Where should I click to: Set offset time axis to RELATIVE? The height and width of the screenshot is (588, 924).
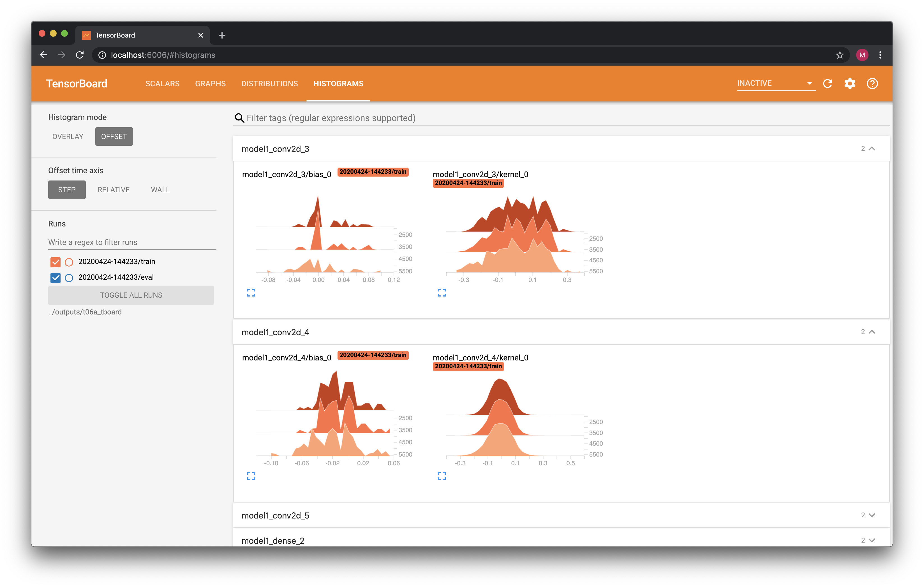click(x=114, y=190)
